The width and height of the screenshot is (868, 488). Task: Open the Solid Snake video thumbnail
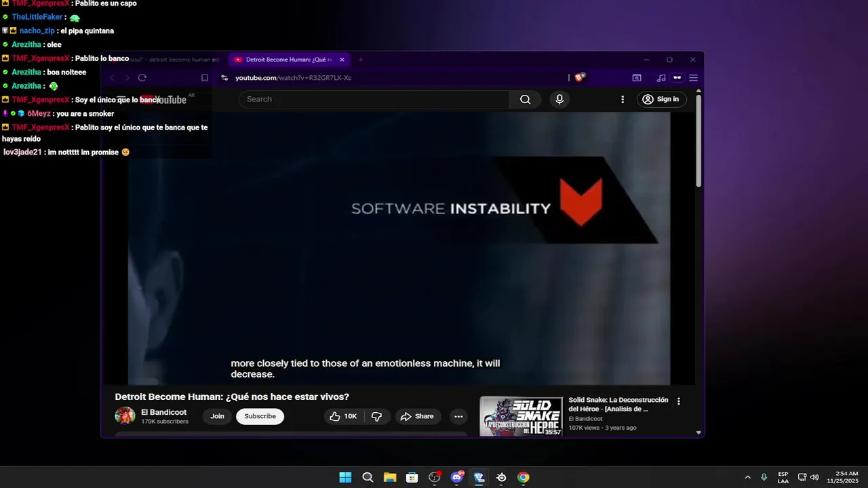point(521,416)
